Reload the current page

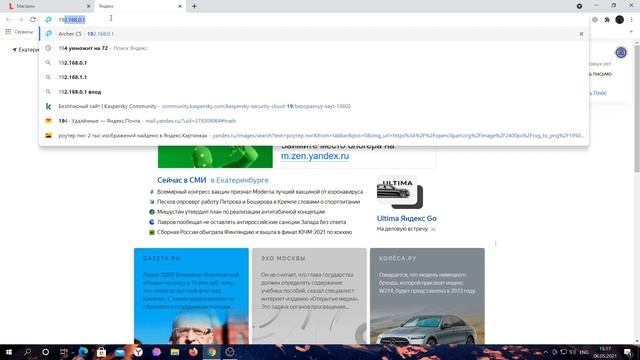pyautogui.click(x=33, y=20)
